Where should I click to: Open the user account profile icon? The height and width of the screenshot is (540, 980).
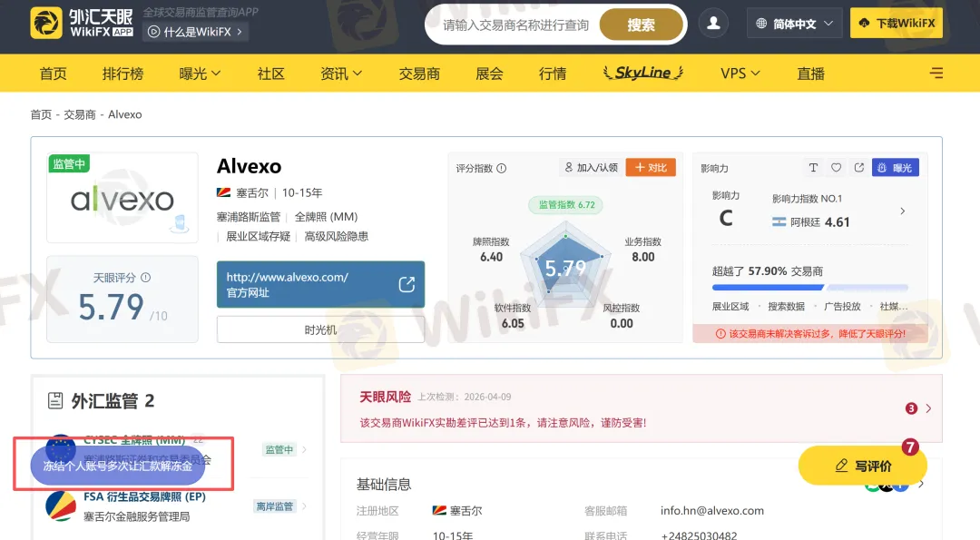713,23
